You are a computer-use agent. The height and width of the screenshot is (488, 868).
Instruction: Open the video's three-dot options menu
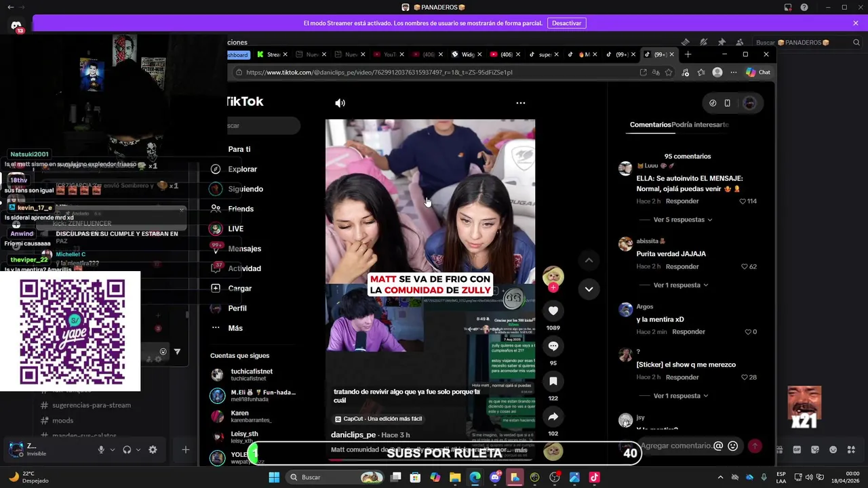(x=520, y=103)
